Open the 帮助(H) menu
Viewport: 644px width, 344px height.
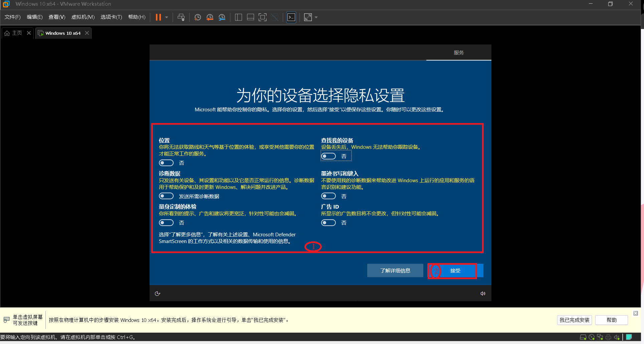click(x=137, y=17)
